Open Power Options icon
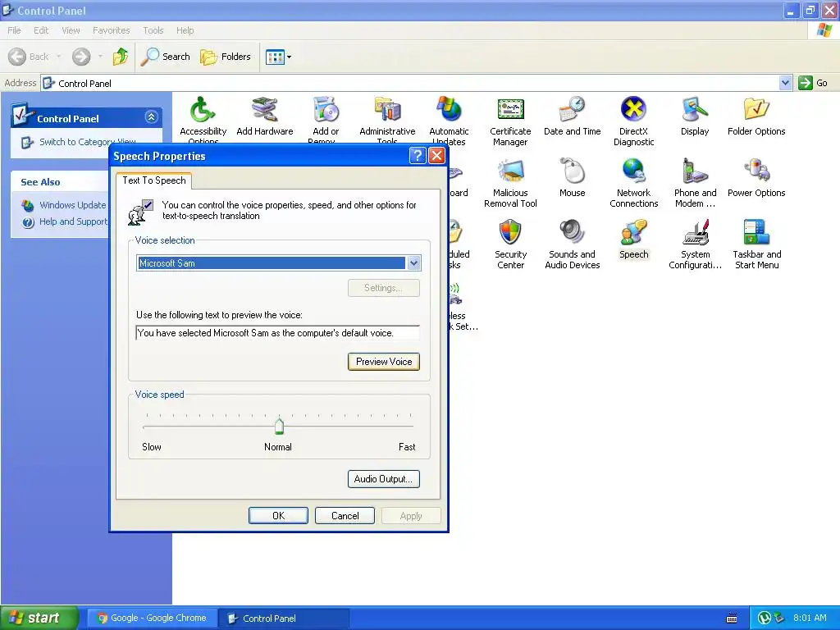Image resolution: width=840 pixels, height=630 pixels. click(x=756, y=171)
